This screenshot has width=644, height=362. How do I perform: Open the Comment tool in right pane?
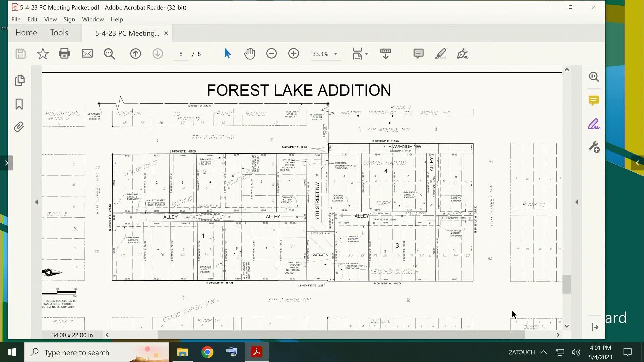tap(594, 101)
